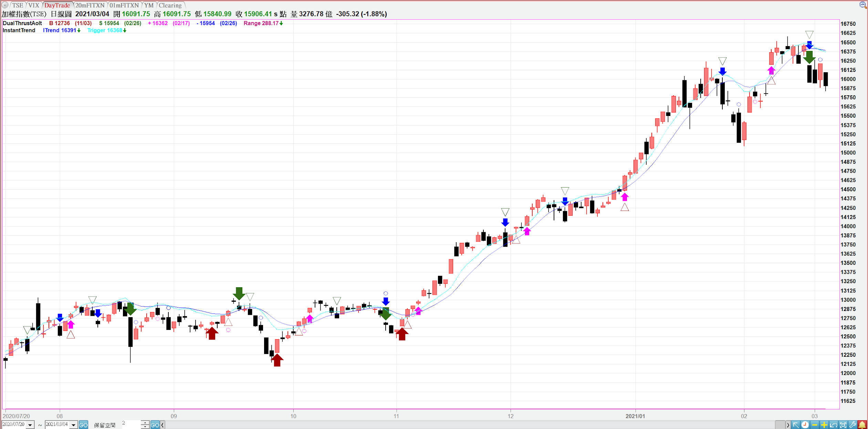Screen dimensions: 868x429
Task: Open the wrench settings icon
Action: point(853,425)
